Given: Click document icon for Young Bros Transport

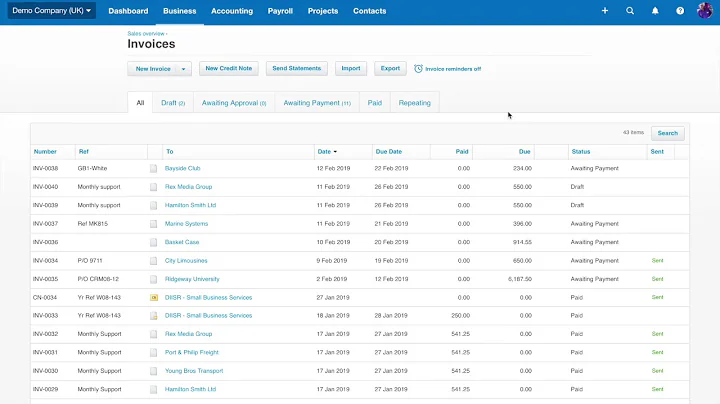Looking at the screenshot, I should (153, 371).
